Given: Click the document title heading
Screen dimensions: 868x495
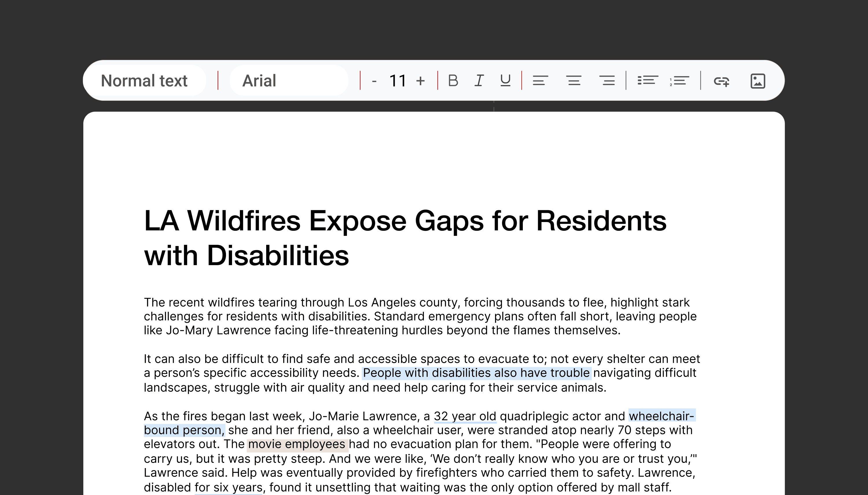Looking at the screenshot, I should [405, 238].
